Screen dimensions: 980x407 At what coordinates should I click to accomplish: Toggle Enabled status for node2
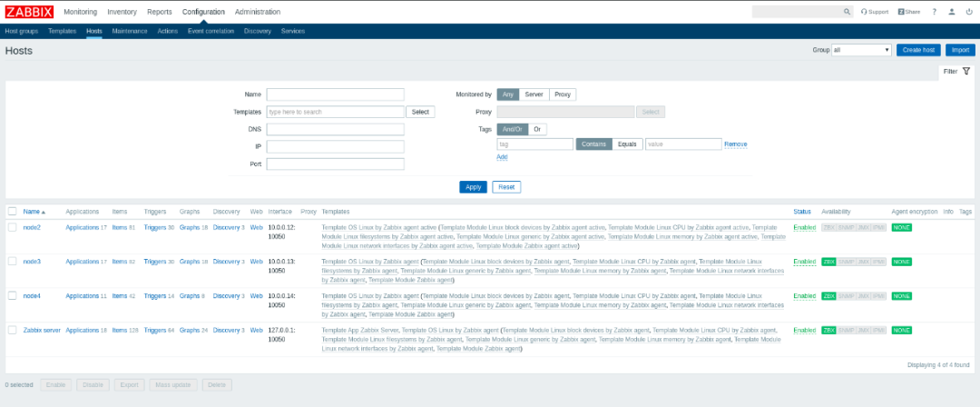coord(805,227)
